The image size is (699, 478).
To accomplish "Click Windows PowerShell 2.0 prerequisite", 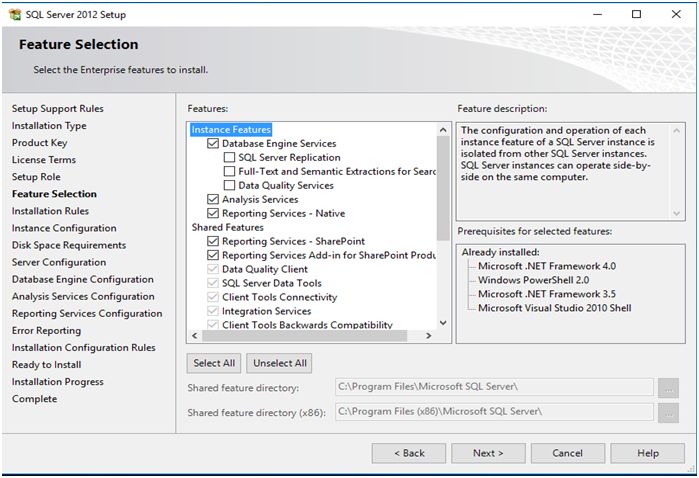I will pos(533,280).
